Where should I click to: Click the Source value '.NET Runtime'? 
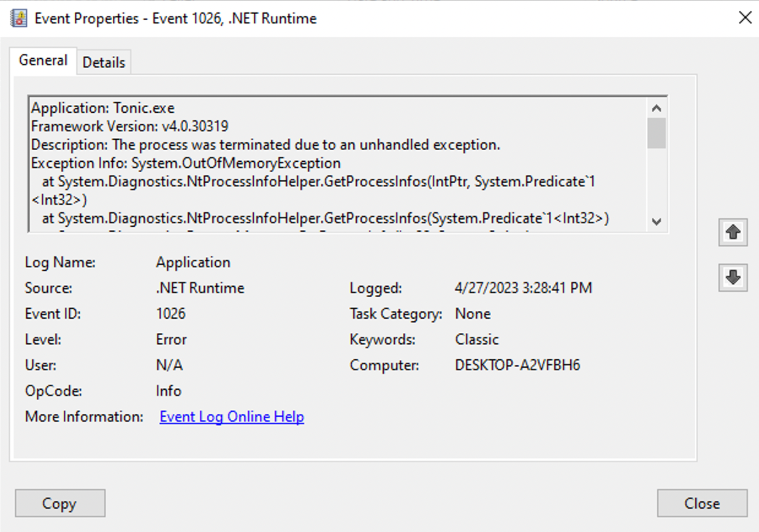(200, 288)
